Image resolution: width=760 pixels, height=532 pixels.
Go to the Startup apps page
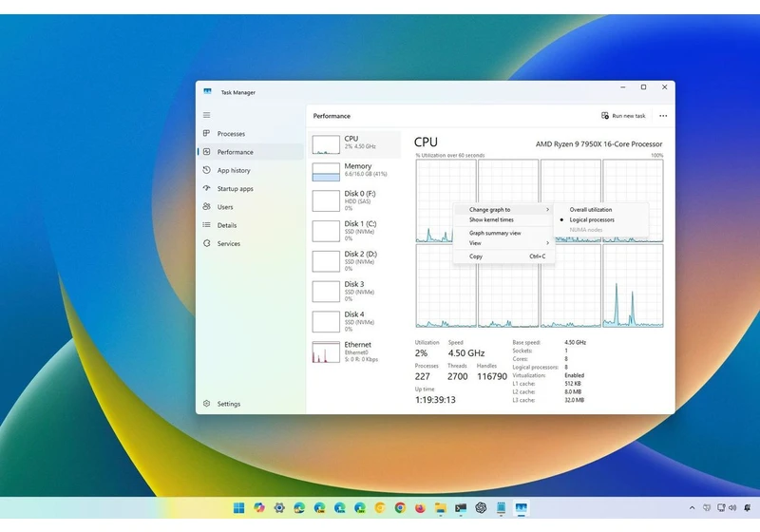tap(251, 188)
